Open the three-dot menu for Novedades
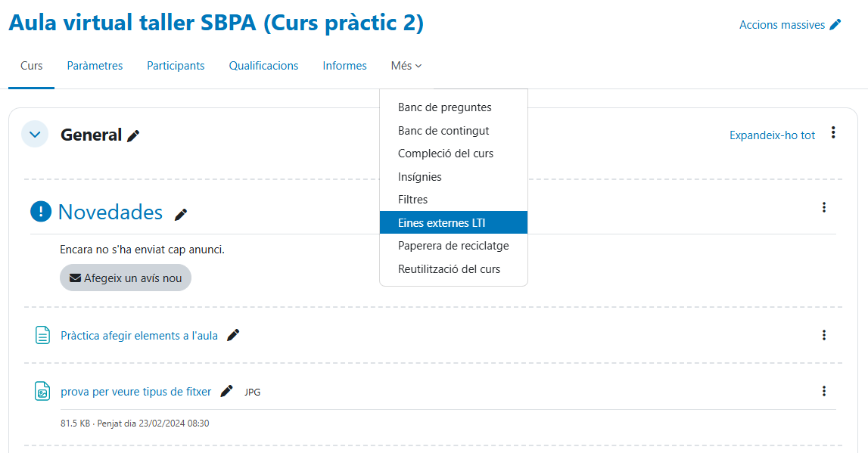Screen dimensions: 868x453 [x=824, y=207]
